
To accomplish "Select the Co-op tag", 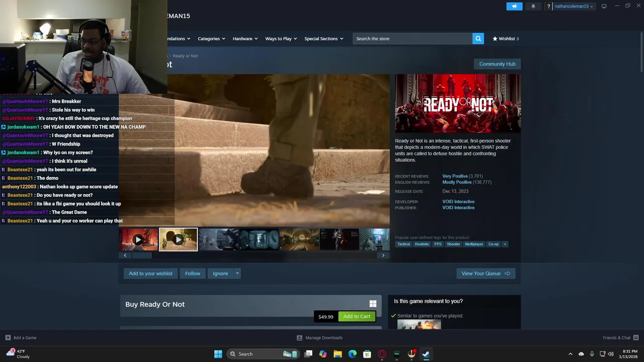I will 494,244.
